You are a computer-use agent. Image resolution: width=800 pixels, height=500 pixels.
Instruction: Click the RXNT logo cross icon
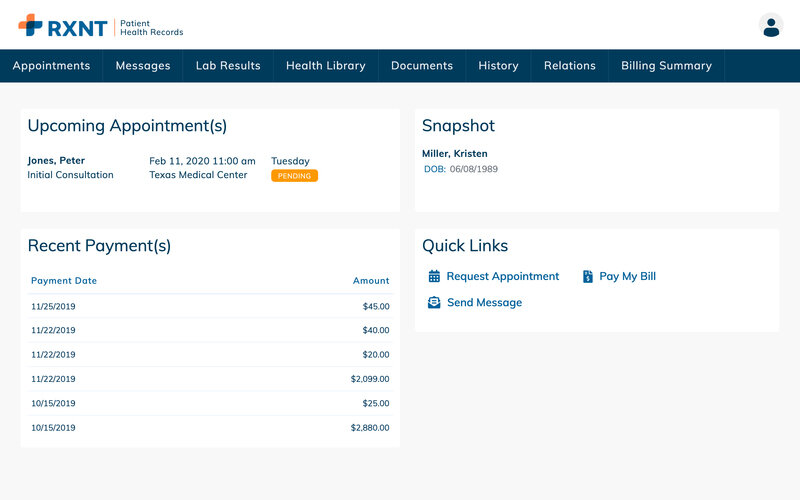tap(30, 25)
